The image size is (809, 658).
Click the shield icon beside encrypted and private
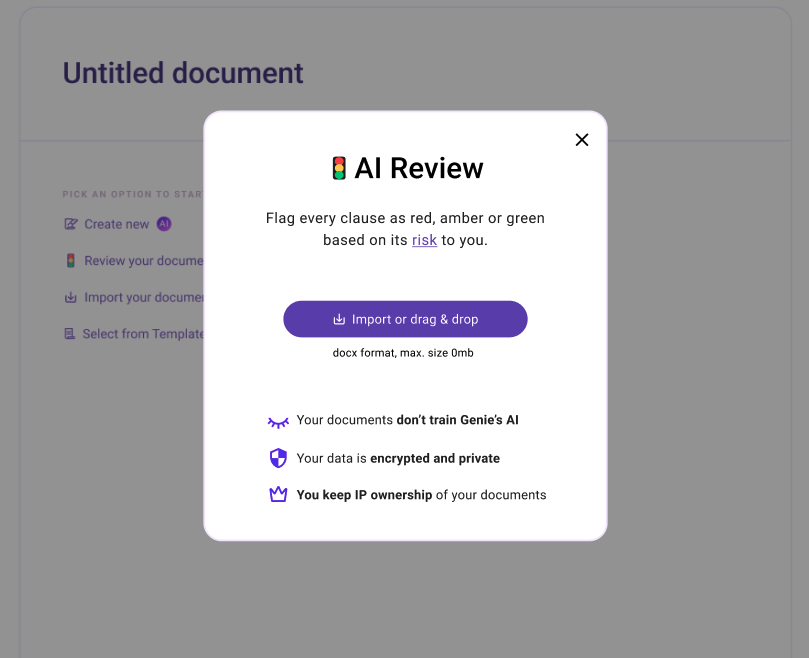coord(278,458)
